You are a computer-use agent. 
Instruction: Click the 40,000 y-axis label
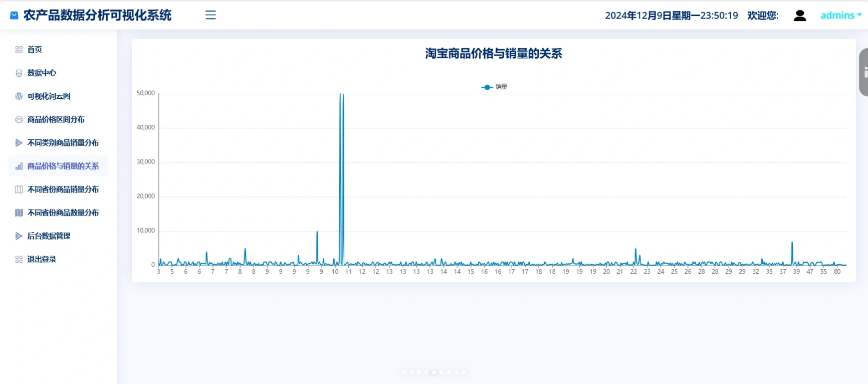(146, 127)
